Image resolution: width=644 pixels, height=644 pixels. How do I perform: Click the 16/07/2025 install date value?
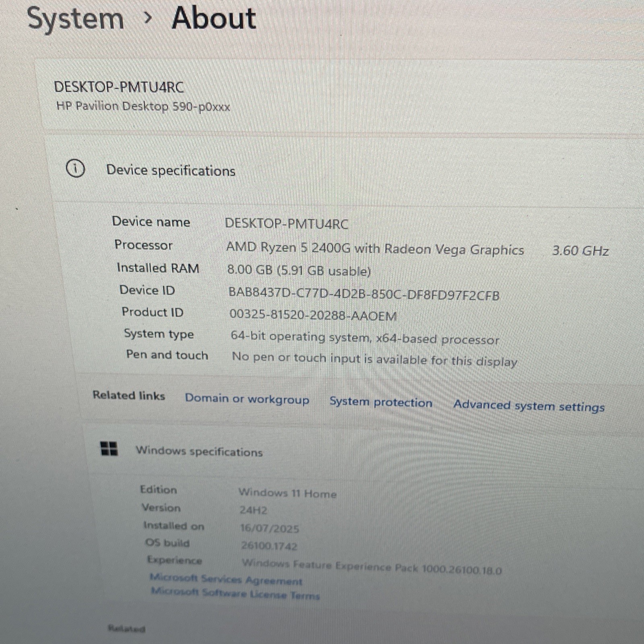(270, 528)
